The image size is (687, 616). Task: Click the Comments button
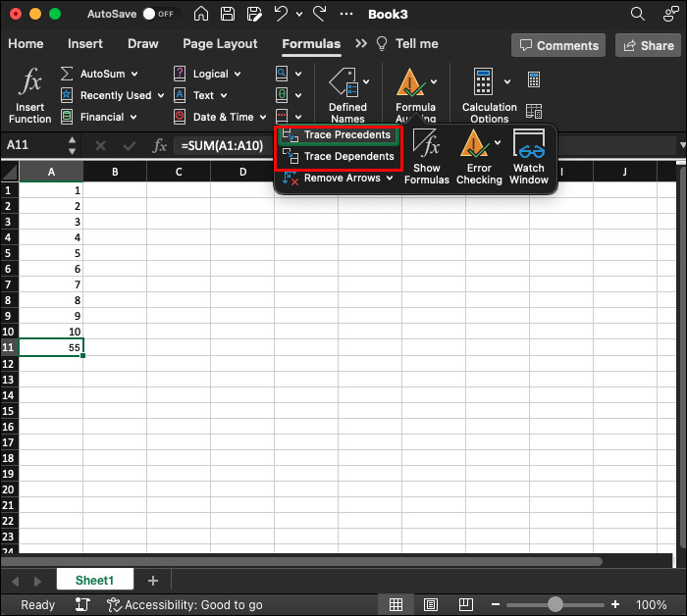tap(557, 45)
